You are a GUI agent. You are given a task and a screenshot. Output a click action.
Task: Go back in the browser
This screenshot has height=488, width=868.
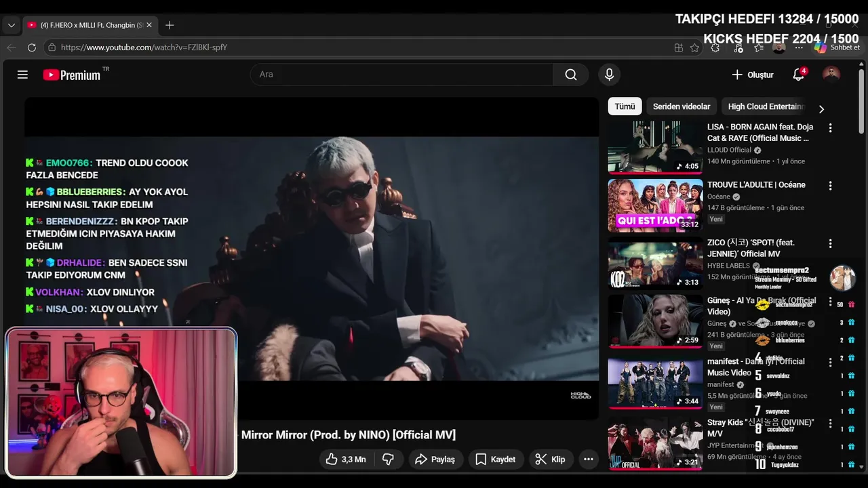click(11, 47)
